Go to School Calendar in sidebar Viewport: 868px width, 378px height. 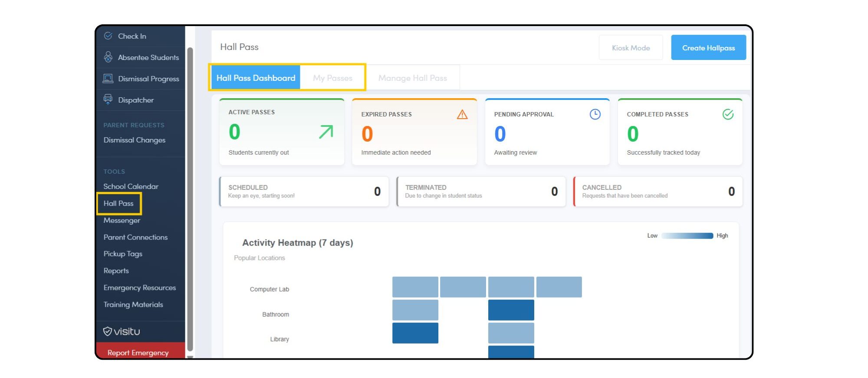pos(131,186)
